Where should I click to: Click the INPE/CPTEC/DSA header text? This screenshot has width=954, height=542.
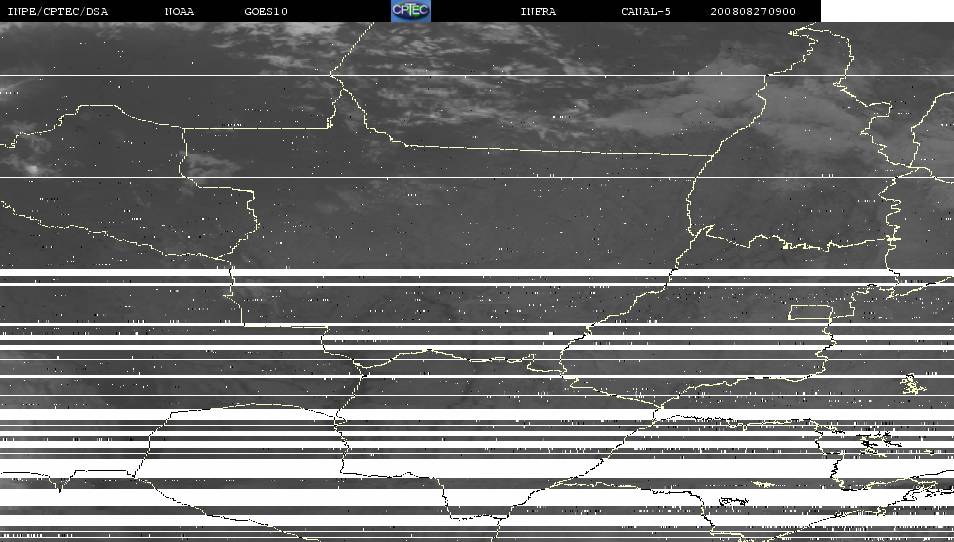(58, 12)
